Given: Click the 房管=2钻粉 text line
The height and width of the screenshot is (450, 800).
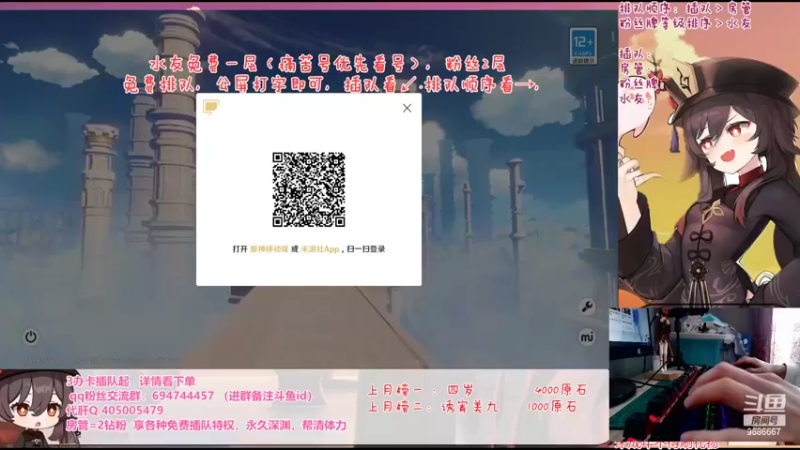Looking at the screenshot, I should (207, 425).
